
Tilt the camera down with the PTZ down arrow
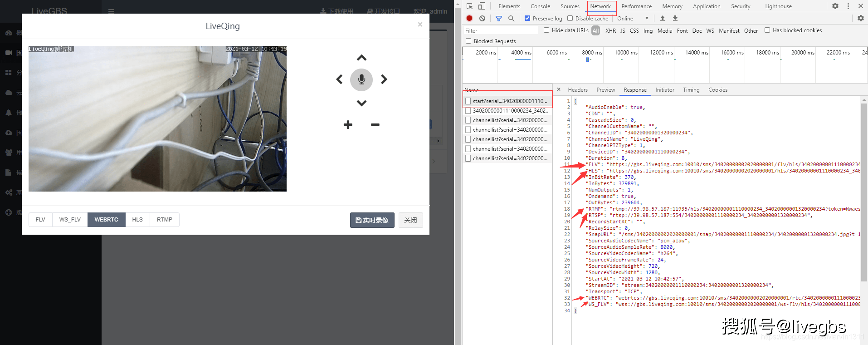(361, 103)
